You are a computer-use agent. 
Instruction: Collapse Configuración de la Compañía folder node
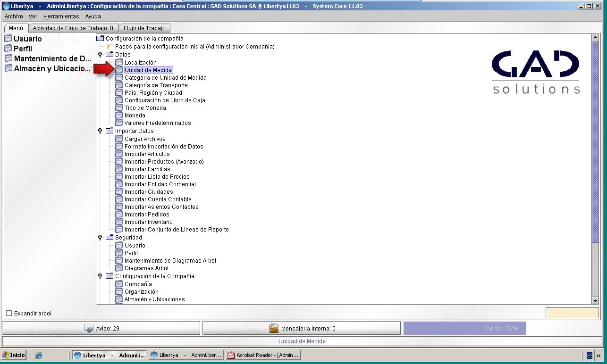(x=100, y=276)
